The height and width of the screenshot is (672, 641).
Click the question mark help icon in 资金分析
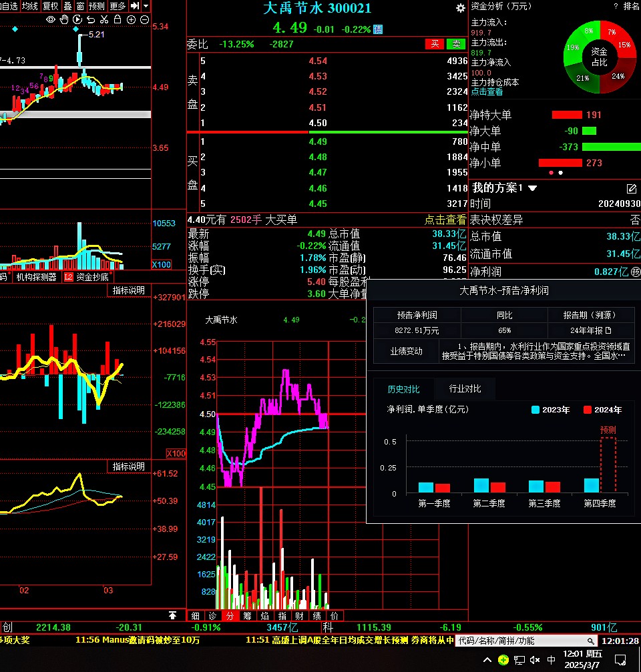(616, 6)
